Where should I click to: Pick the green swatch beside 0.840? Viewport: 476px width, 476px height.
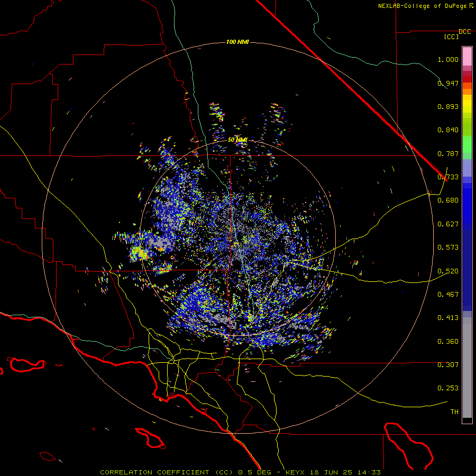[x=467, y=130]
